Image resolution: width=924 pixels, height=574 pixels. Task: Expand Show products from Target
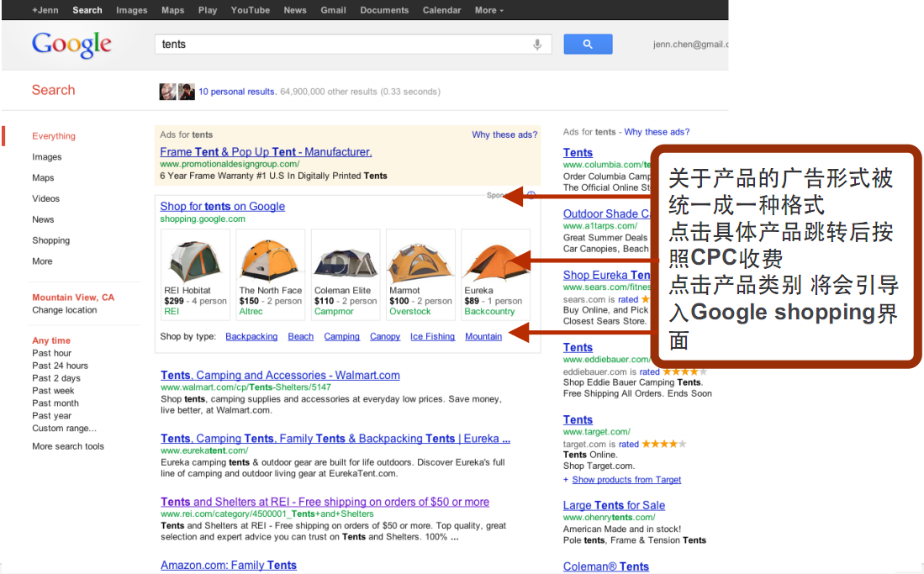[x=626, y=480]
